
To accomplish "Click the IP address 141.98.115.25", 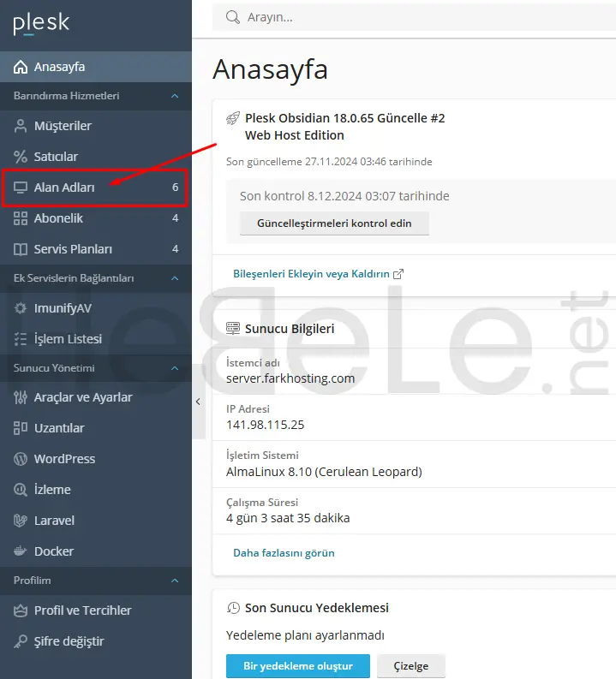I will [265, 425].
